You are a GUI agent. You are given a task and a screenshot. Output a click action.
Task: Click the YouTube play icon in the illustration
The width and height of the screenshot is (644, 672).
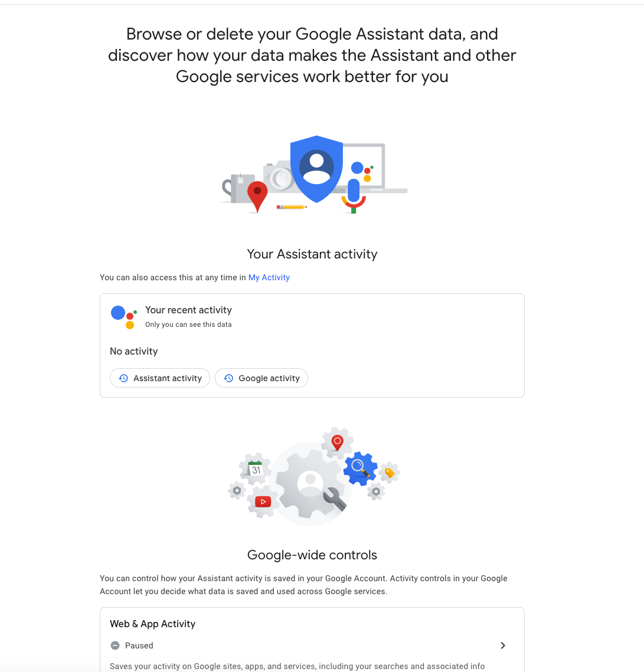tap(262, 501)
